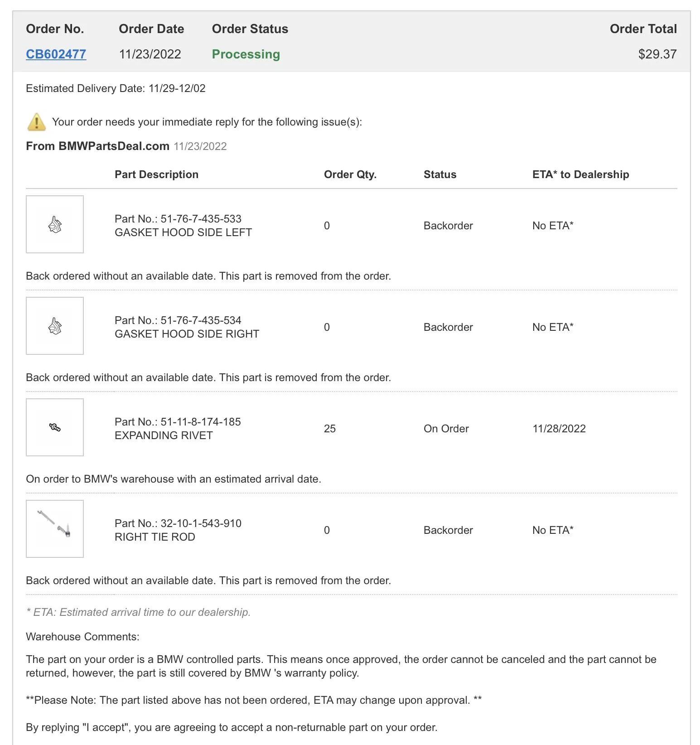Click part number 32-10-1-543-910
700x745 pixels.
[x=201, y=523]
